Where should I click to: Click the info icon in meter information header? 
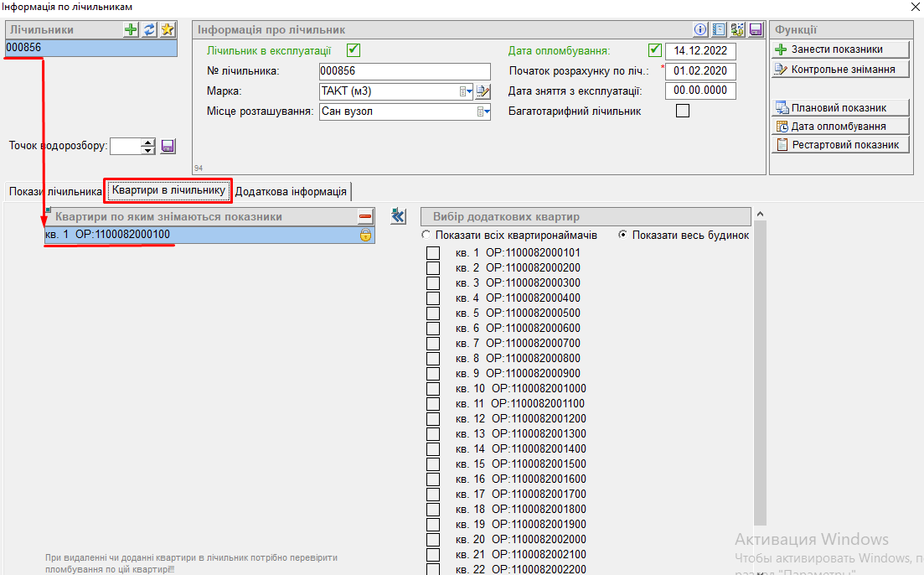(x=701, y=30)
